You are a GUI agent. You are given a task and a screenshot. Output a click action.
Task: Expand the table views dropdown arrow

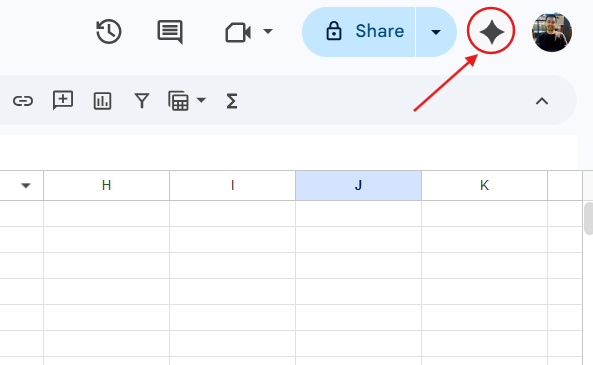[x=201, y=100]
